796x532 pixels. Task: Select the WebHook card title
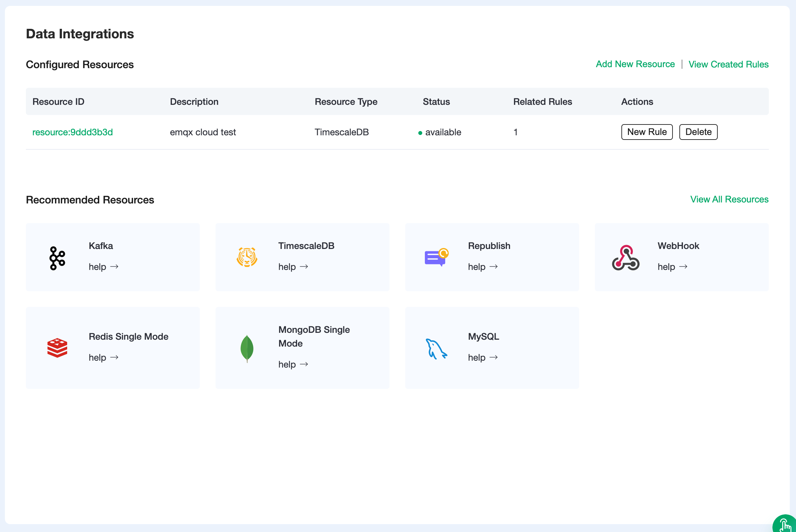(678, 246)
